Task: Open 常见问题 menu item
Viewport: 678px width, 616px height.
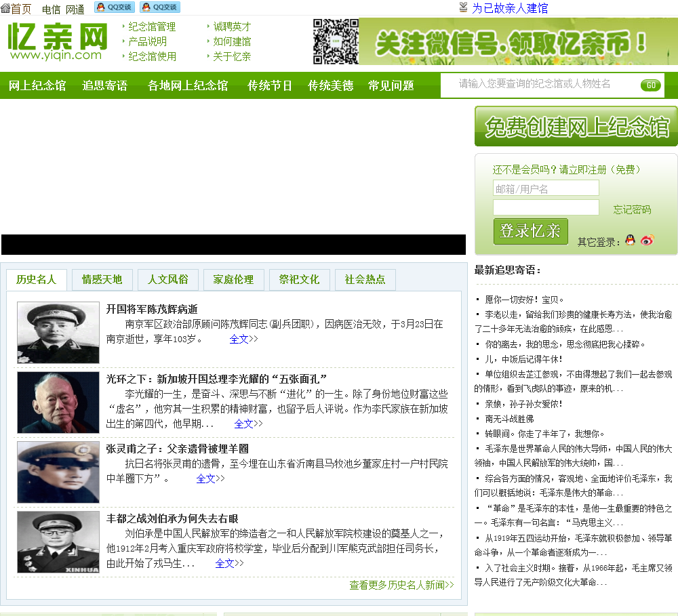Action: 391,85
